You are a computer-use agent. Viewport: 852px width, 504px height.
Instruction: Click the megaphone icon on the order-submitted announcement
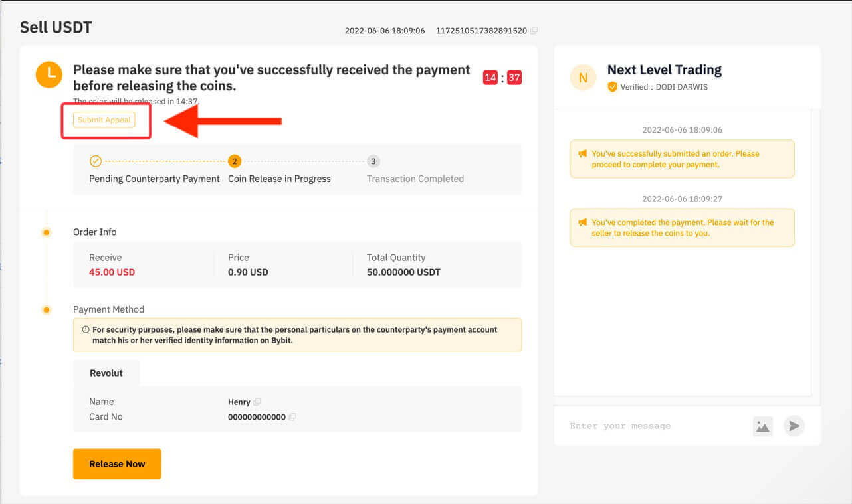pyautogui.click(x=582, y=153)
